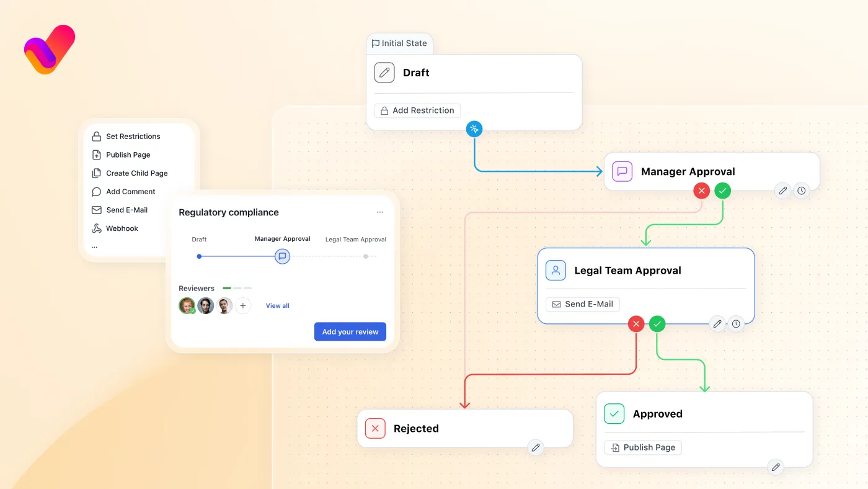This screenshot has width=868, height=489.
Task: Click the Legal Team Approval node title
Action: [628, 271]
